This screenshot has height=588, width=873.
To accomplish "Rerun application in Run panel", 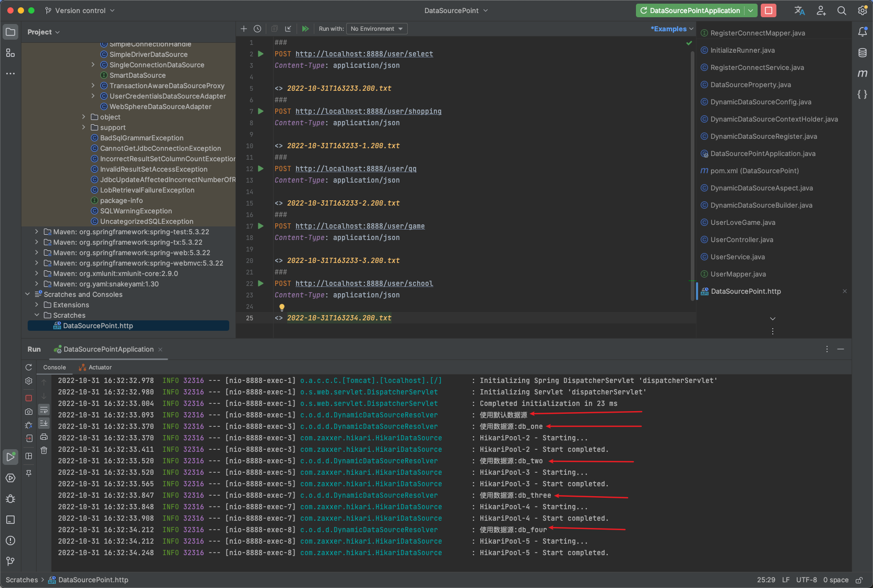I will (x=29, y=367).
